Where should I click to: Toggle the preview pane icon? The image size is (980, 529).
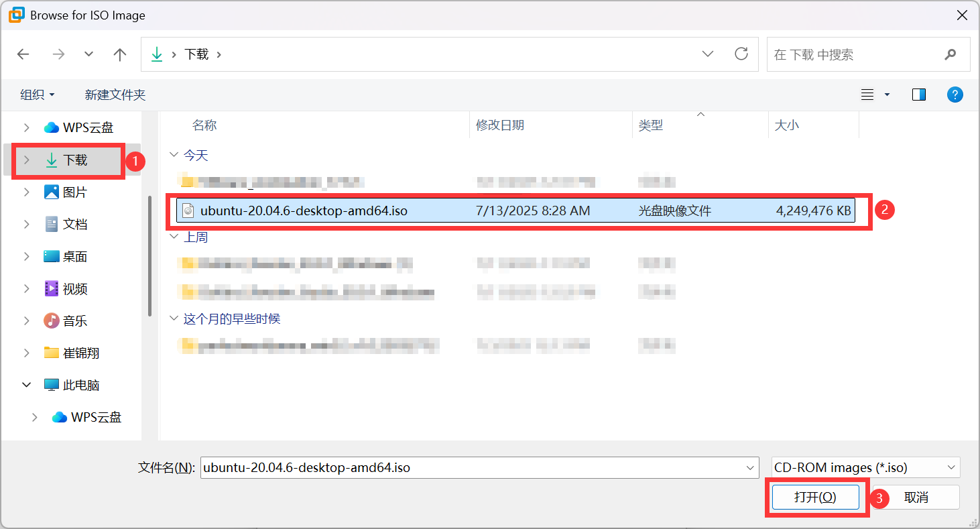click(918, 95)
